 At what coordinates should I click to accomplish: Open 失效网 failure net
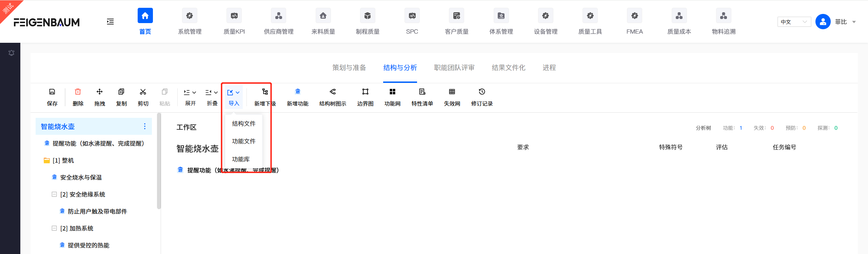pyautogui.click(x=452, y=97)
